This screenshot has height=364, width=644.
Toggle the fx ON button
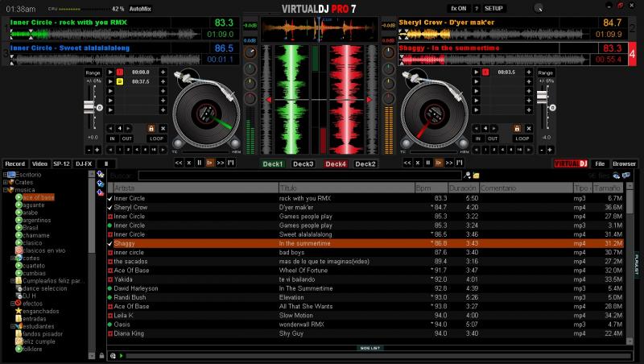tap(459, 8)
